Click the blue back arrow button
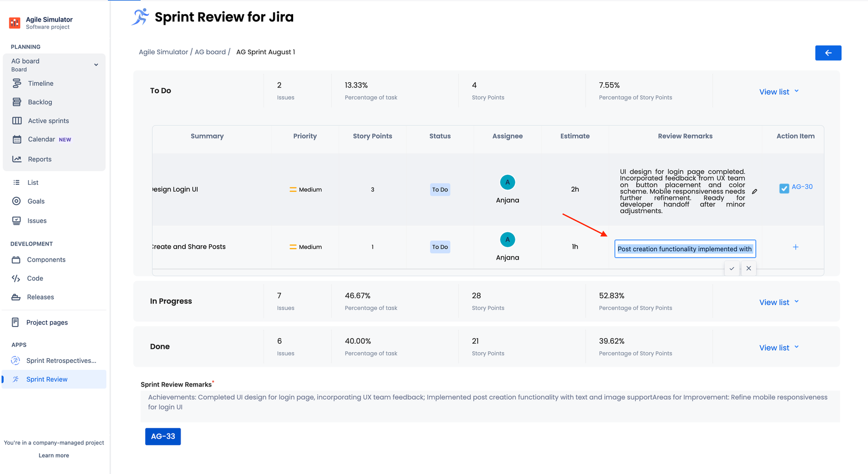The height and width of the screenshot is (474, 868). (828, 53)
